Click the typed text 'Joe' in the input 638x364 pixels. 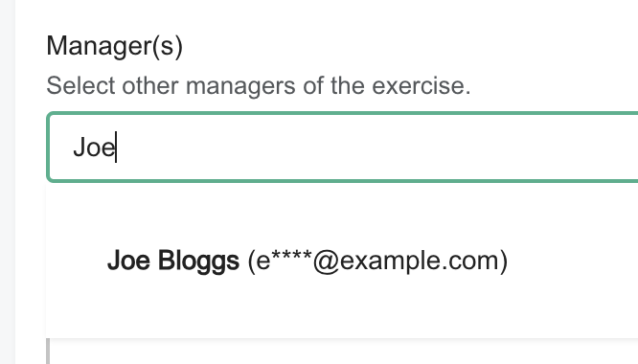click(95, 148)
